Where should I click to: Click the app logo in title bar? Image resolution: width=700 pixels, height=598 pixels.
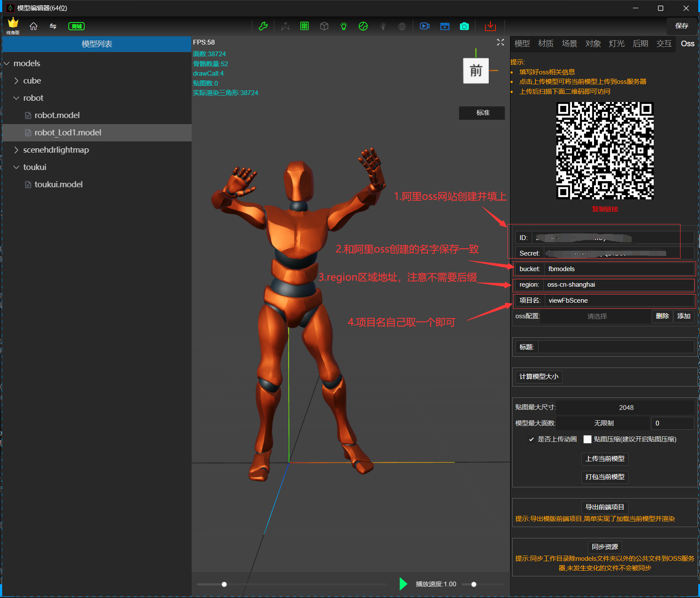pyautogui.click(x=10, y=8)
